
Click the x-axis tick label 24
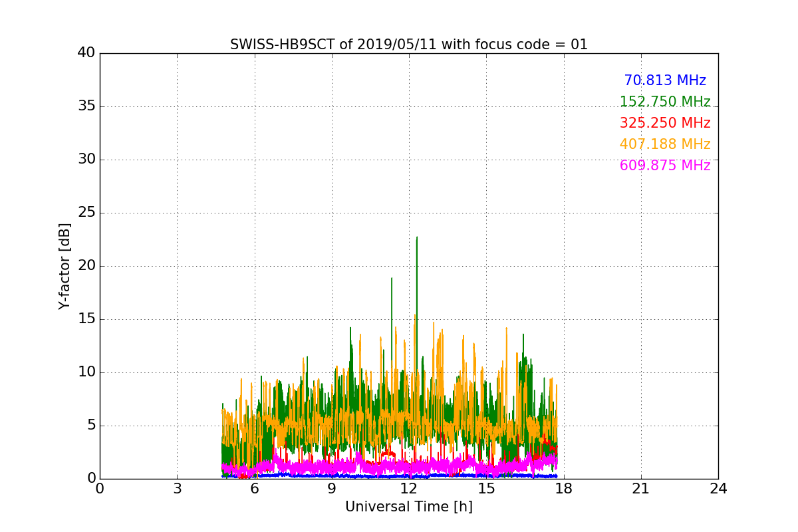718,489
